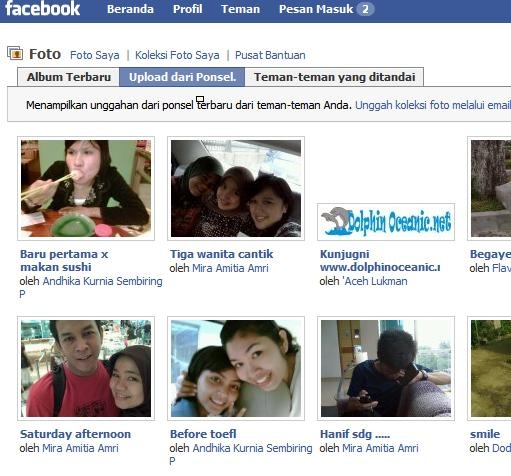
Task: Open the Hanif sdg photo thumbnail
Action: pos(386,368)
